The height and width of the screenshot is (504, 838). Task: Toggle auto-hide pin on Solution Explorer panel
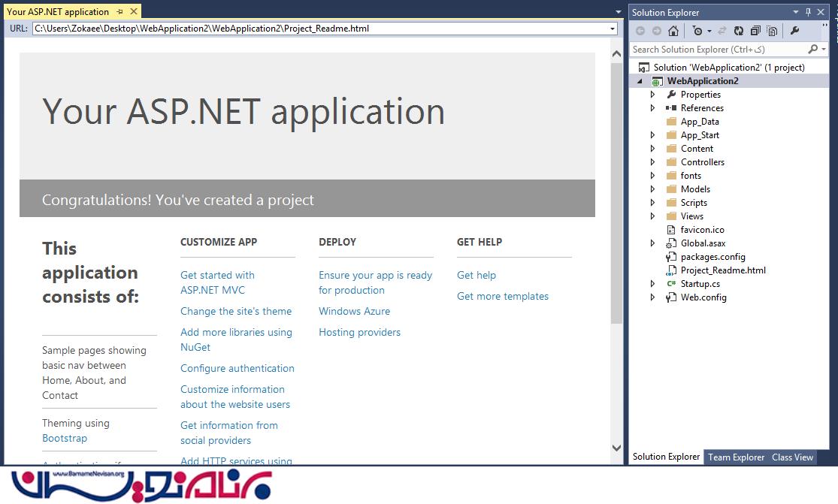809,12
